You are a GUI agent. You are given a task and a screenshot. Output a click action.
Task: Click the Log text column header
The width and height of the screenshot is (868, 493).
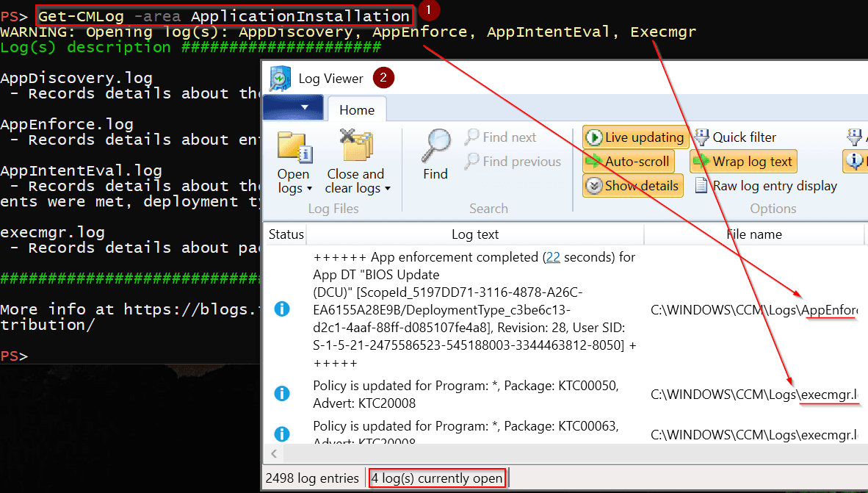point(475,234)
